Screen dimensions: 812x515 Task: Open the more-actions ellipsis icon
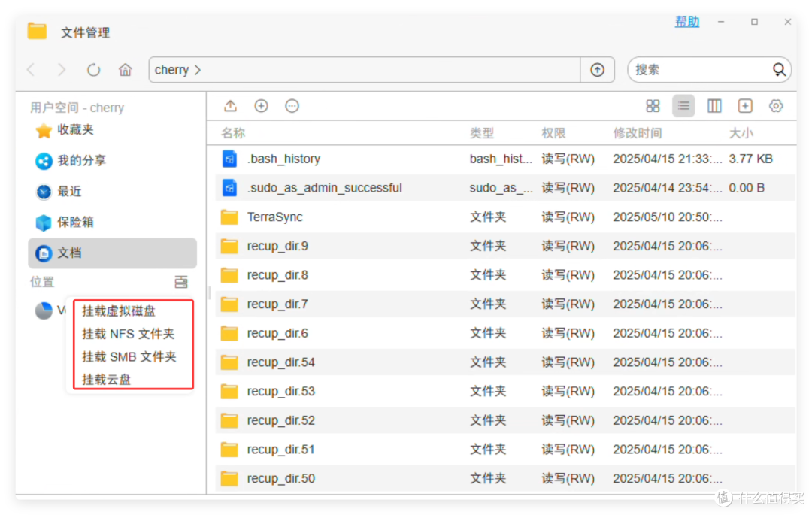coord(292,106)
